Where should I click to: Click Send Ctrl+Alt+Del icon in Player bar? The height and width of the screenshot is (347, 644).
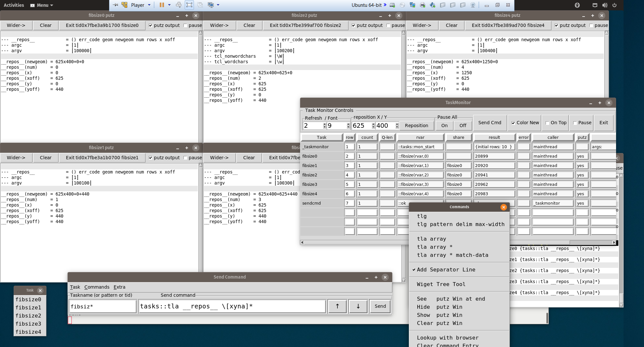coord(179,5)
